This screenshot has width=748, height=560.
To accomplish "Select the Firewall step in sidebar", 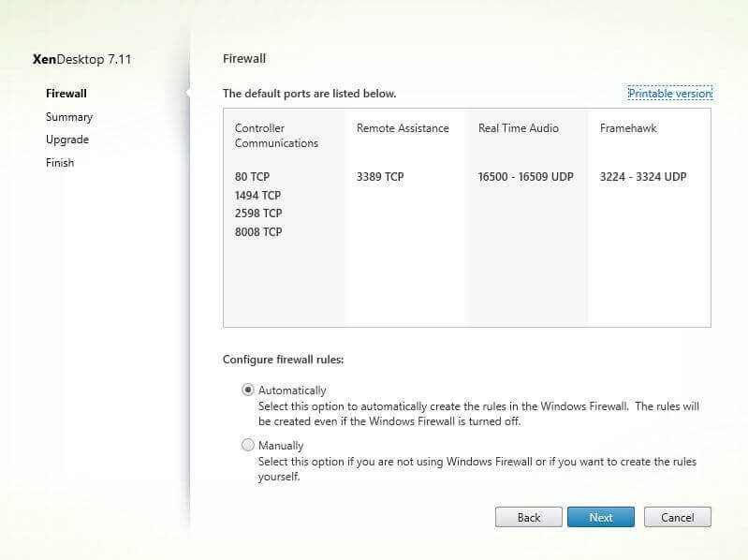I will tap(66, 94).
